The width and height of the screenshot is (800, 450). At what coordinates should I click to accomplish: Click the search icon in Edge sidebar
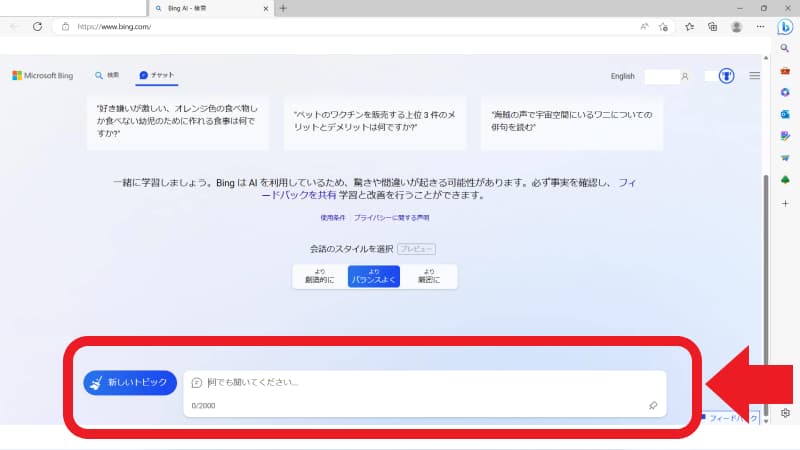[x=785, y=48]
